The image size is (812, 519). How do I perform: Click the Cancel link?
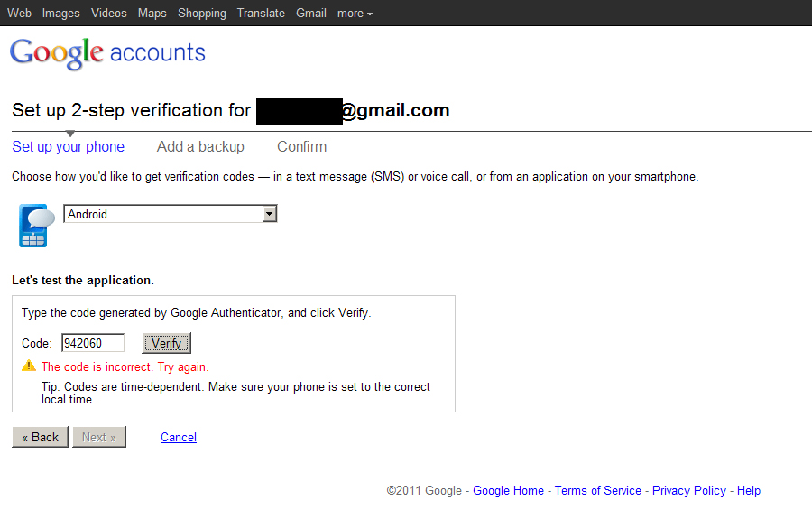pyautogui.click(x=179, y=437)
